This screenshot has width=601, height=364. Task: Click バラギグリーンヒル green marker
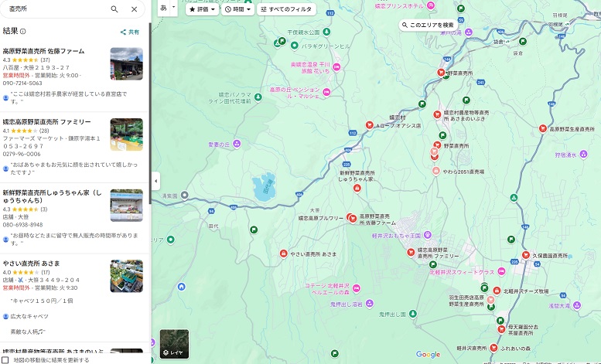(295, 46)
